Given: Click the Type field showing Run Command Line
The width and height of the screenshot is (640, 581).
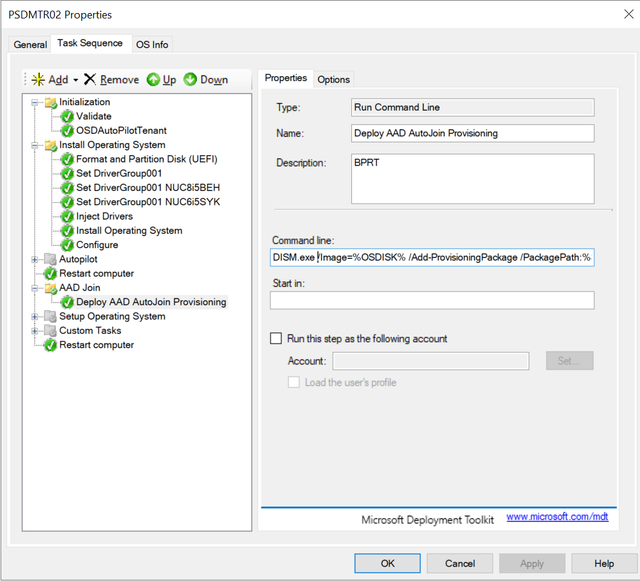Looking at the screenshot, I should (473, 107).
